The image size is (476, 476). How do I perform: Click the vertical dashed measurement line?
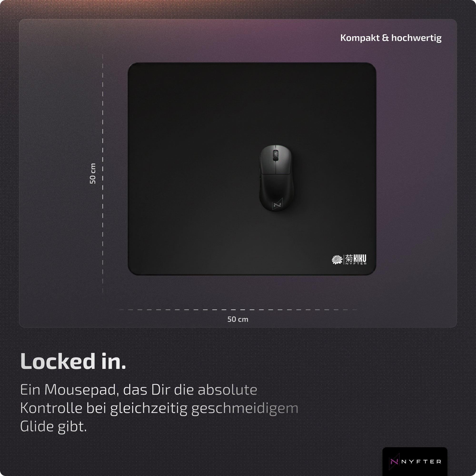pyautogui.click(x=103, y=174)
